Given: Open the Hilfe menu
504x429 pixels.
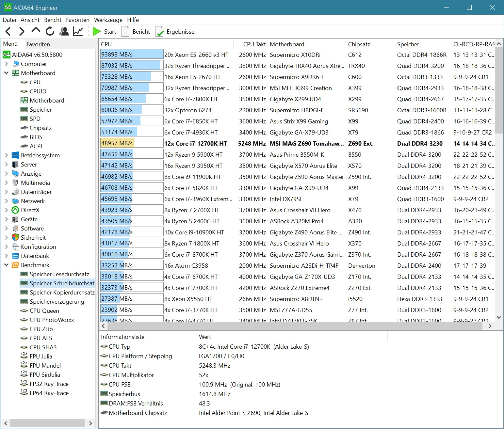Looking at the screenshot, I should click(x=133, y=20).
